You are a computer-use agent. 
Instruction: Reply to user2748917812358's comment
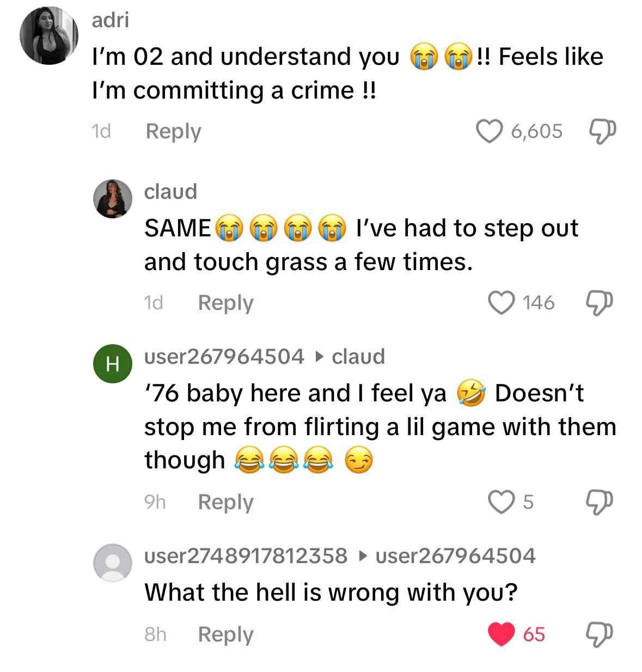(x=225, y=634)
